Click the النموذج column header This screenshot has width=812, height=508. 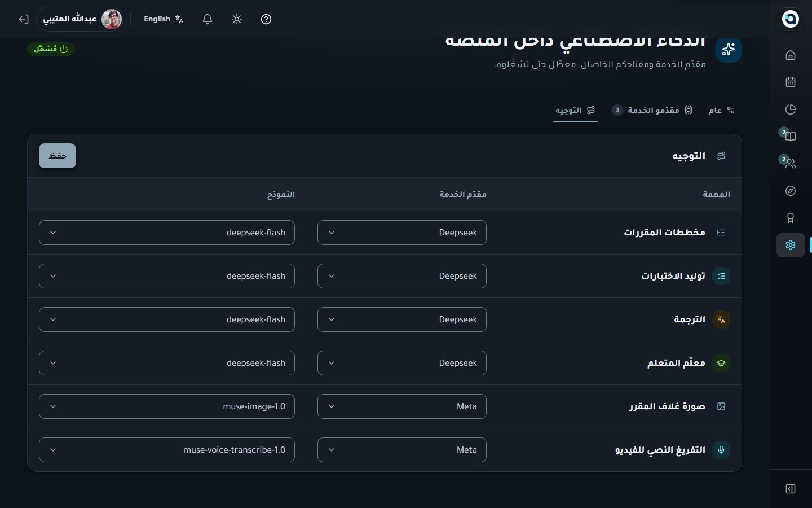point(281,194)
